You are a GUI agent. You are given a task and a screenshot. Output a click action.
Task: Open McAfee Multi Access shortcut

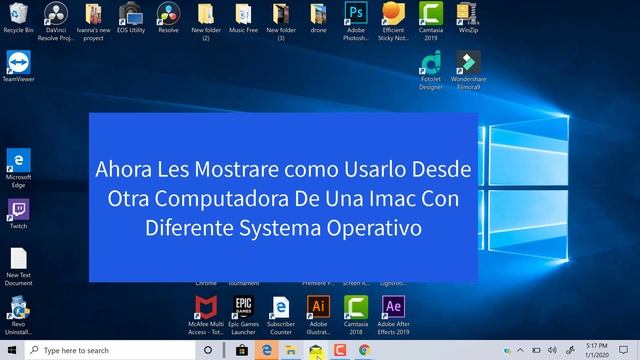[206, 315]
